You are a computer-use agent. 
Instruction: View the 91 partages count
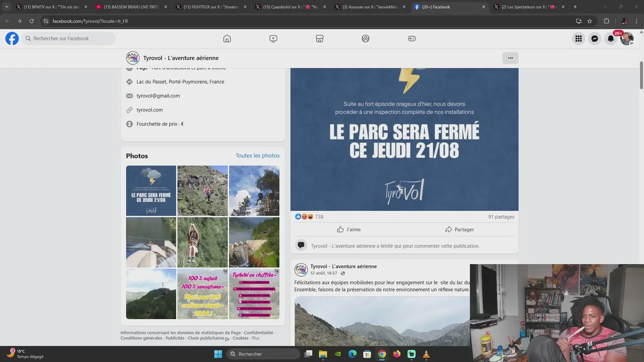[501, 217]
